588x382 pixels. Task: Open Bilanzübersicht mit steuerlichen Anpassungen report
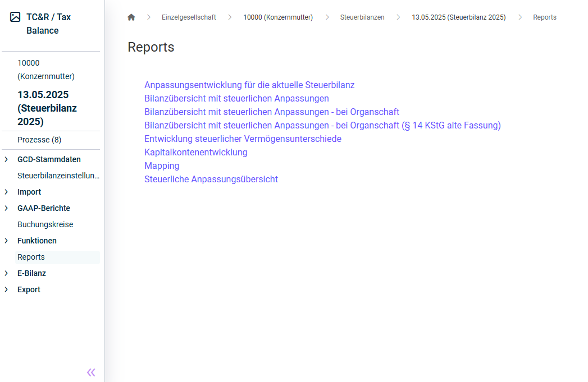click(x=236, y=99)
